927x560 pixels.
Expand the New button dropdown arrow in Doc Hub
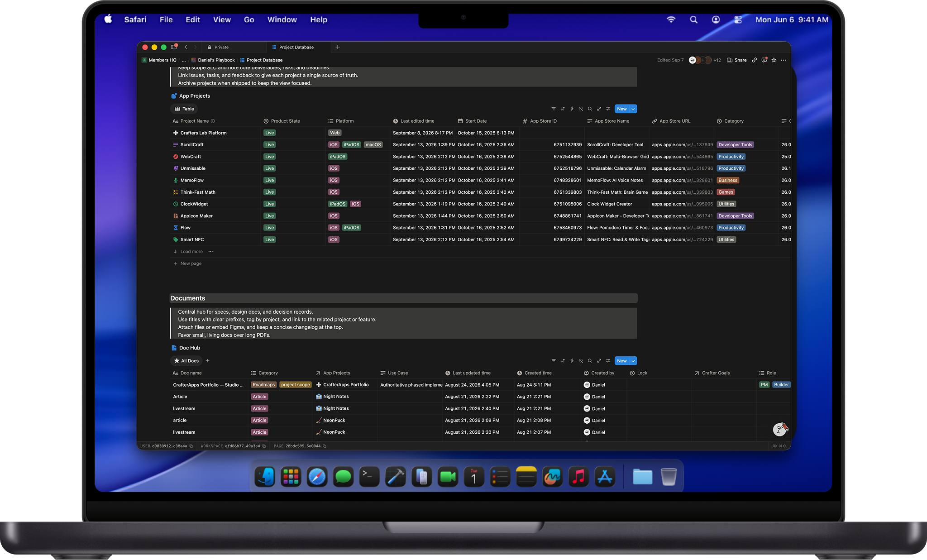[x=633, y=361]
